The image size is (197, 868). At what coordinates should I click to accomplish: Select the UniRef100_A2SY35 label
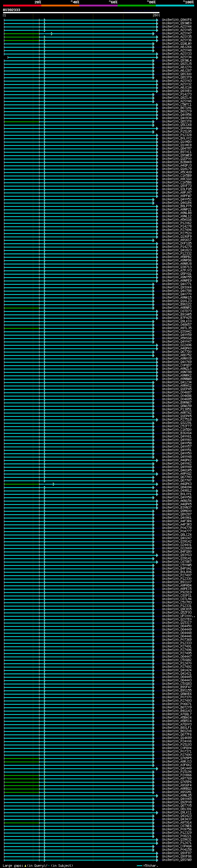click(177, 37)
